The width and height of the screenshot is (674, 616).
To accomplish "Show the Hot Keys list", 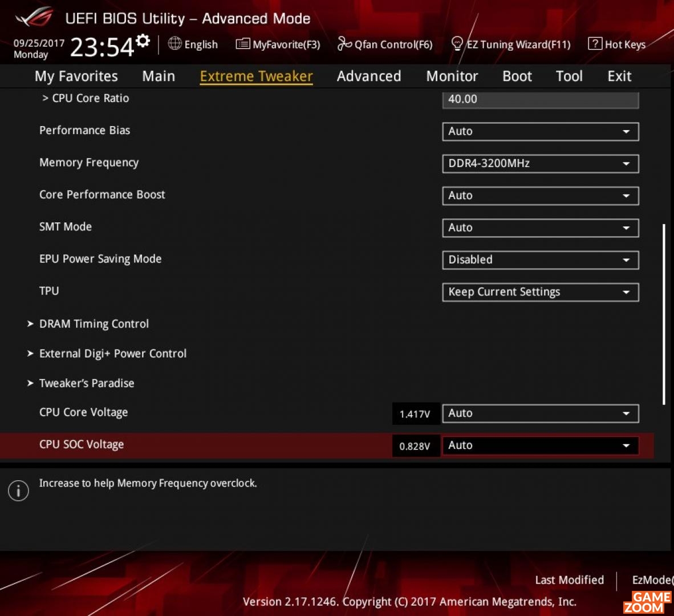I will [x=625, y=44].
